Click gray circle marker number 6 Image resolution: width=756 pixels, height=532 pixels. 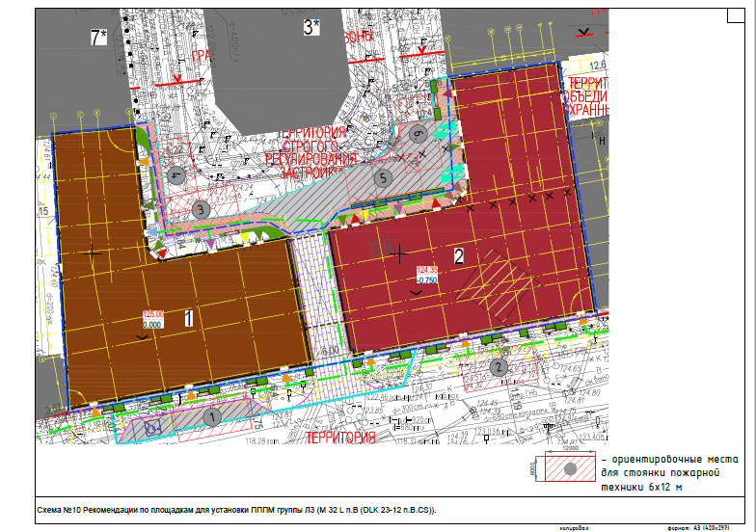[x=418, y=135]
